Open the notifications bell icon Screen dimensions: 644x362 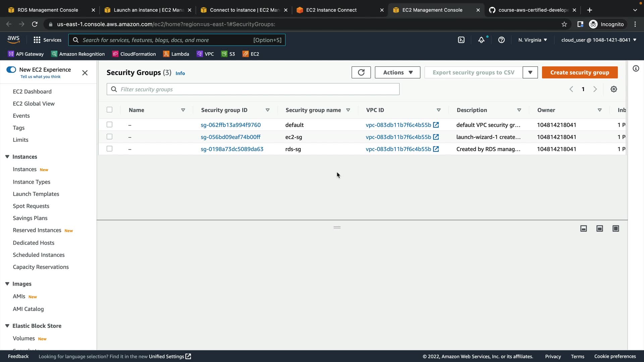pyautogui.click(x=481, y=40)
